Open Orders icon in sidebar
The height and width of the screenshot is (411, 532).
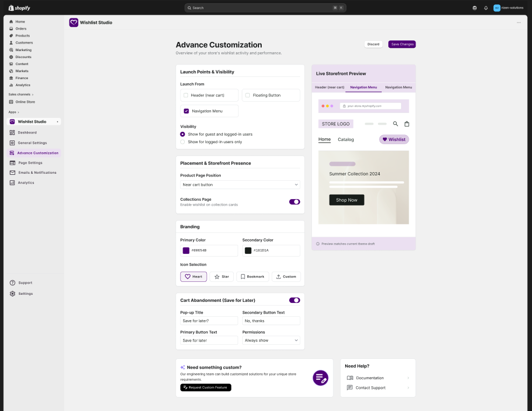11,29
